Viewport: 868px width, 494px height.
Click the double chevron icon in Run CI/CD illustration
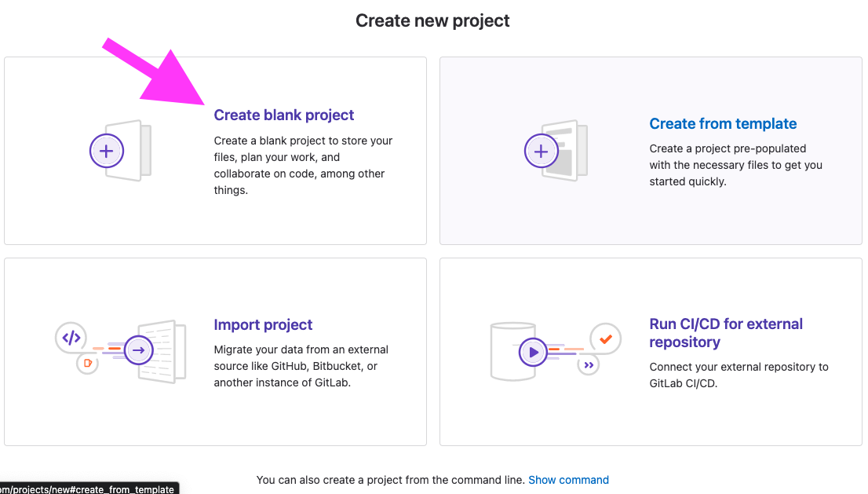pos(588,365)
